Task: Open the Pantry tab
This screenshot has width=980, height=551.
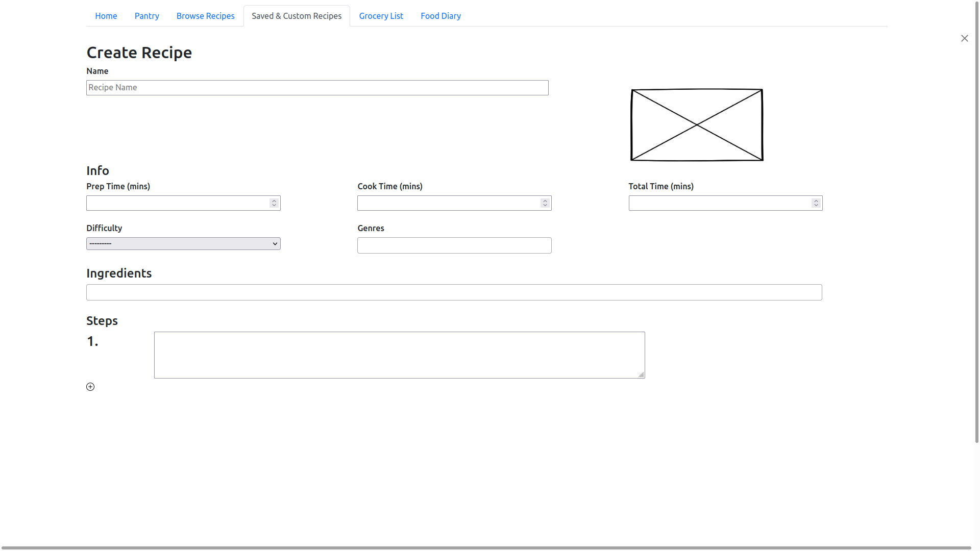Action: [147, 16]
